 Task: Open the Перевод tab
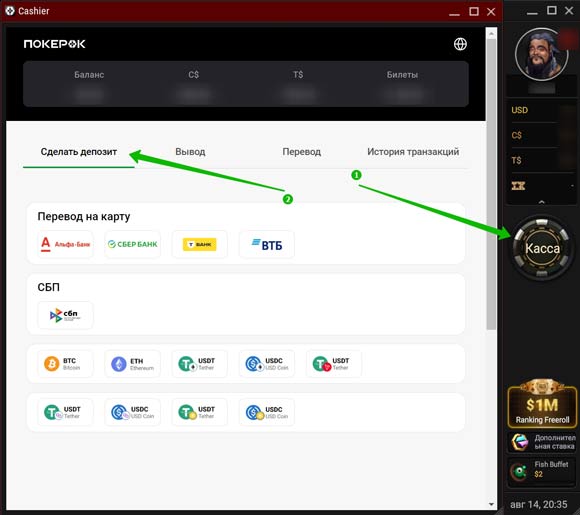click(301, 152)
